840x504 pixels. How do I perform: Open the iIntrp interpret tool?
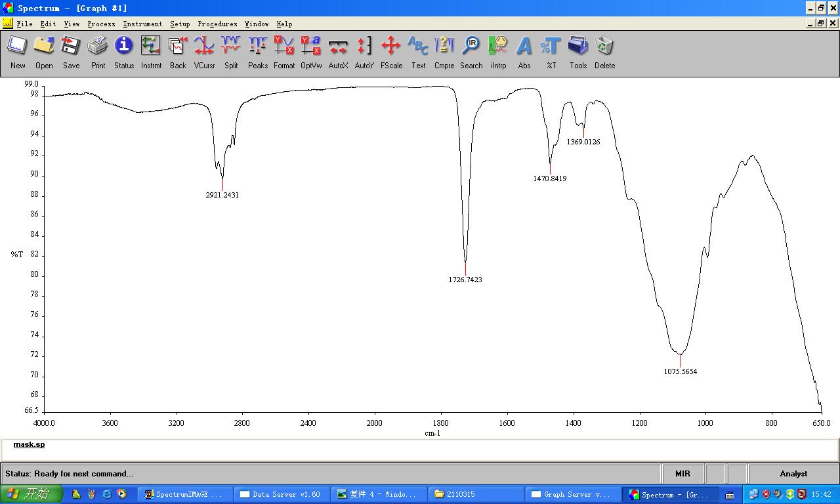[498, 52]
